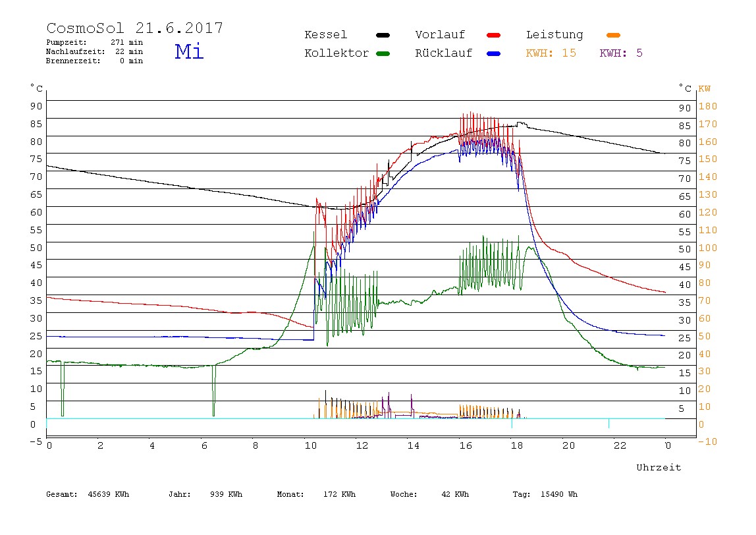Click the yearly value '939 KWh'
This screenshot has height=535, width=756.
[226, 494]
